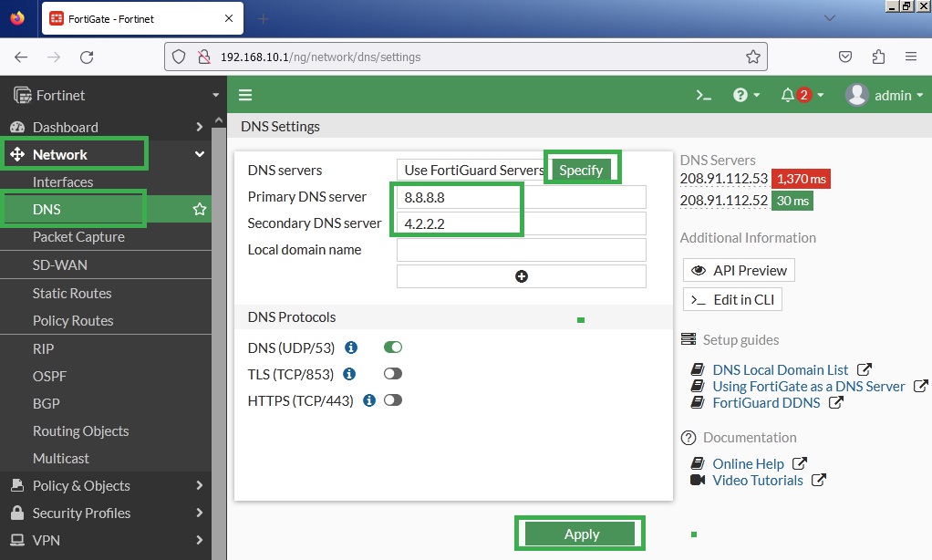The height and width of the screenshot is (560, 932).
Task: Open a new browser tab
Action: pyautogui.click(x=263, y=19)
